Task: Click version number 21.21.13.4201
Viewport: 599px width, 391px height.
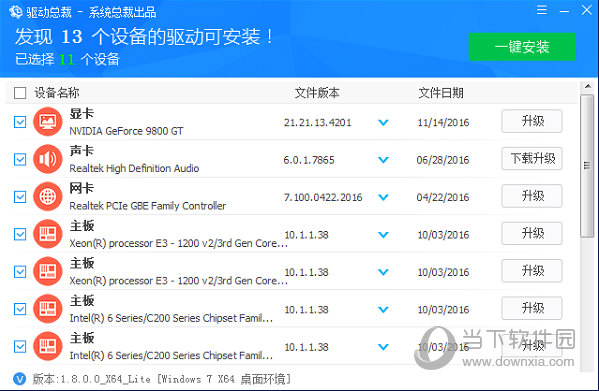Action: coord(317,123)
